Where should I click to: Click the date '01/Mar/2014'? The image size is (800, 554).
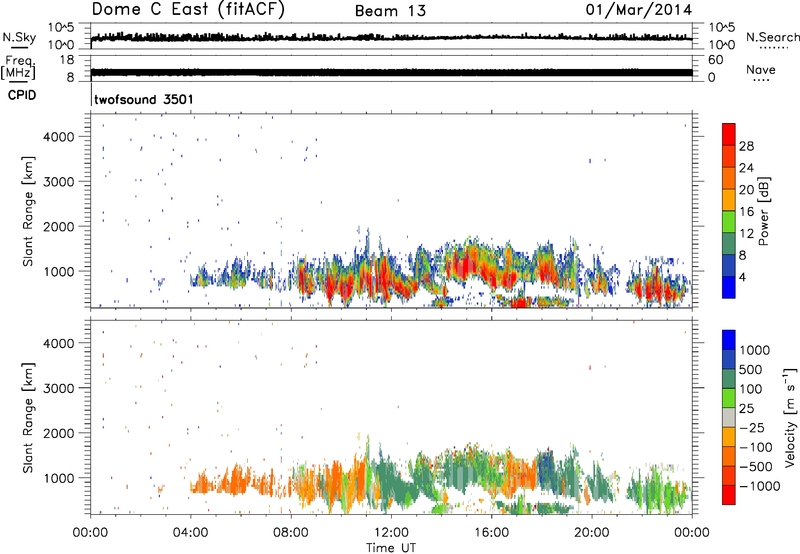pyautogui.click(x=638, y=10)
